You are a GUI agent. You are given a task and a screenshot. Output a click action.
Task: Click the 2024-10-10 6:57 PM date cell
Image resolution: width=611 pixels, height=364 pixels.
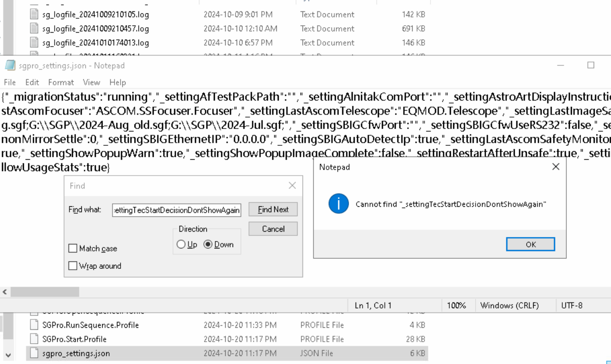pos(238,43)
